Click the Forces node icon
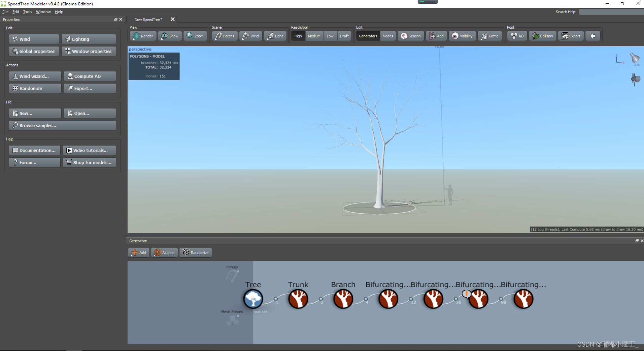 coord(232,276)
